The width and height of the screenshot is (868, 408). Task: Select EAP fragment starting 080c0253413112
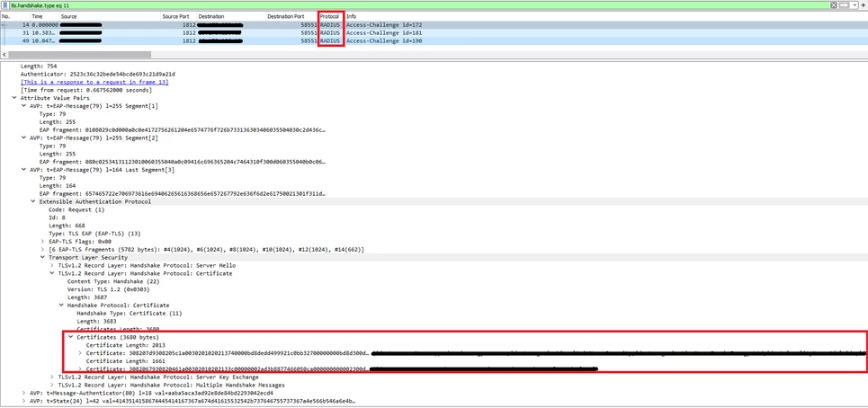point(182,162)
